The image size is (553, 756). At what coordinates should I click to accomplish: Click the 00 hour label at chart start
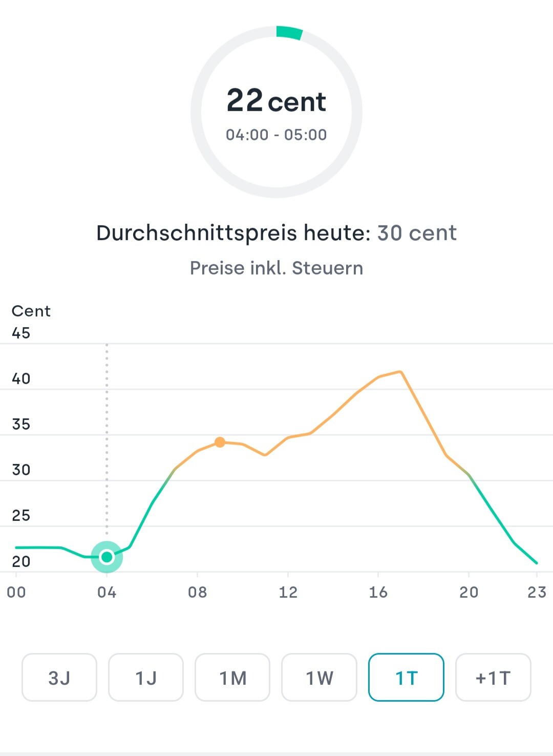(x=16, y=593)
